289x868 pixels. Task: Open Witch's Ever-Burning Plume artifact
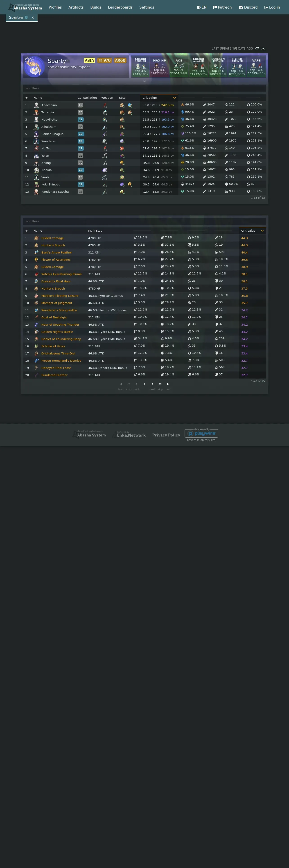(x=62, y=274)
